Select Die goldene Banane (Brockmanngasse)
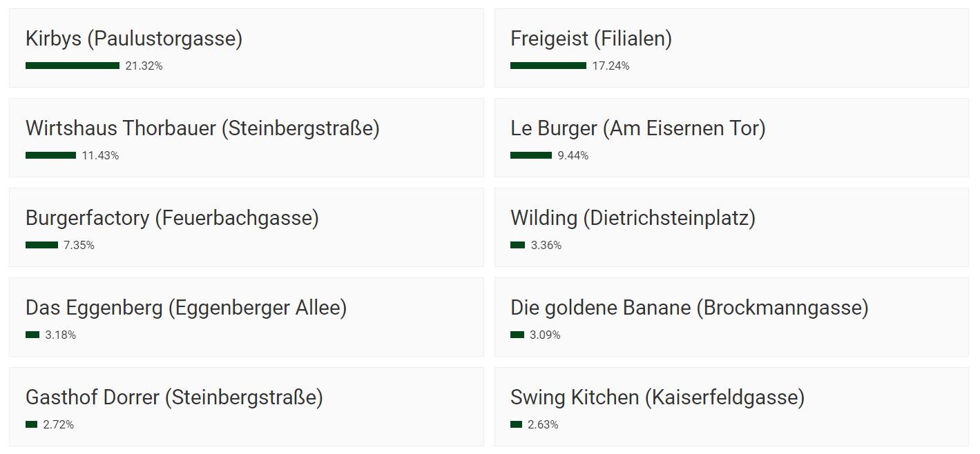Image resolution: width=980 pixels, height=454 pixels. 731,317
